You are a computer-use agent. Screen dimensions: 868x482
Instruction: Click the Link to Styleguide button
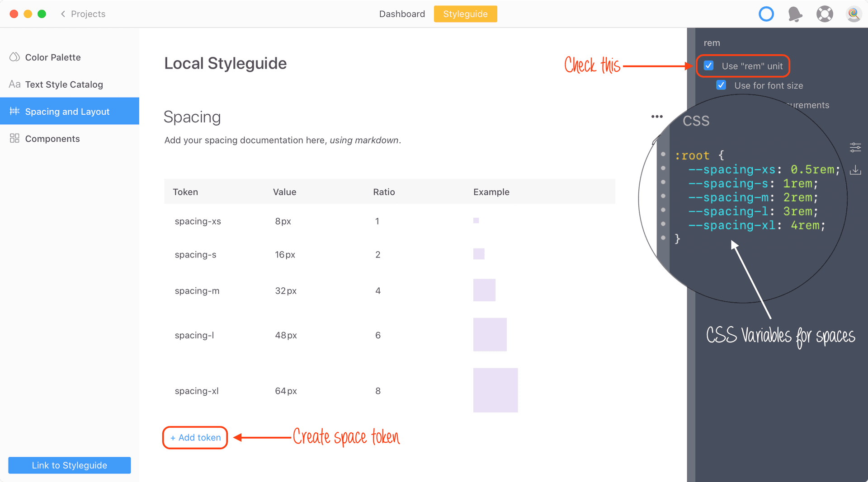click(x=70, y=465)
